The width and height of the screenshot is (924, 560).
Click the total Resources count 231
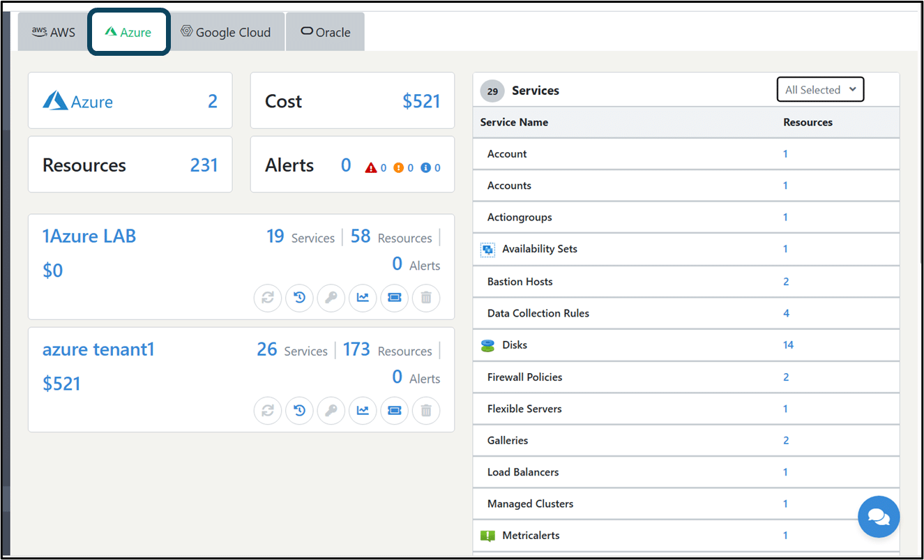tap(204, 165)
